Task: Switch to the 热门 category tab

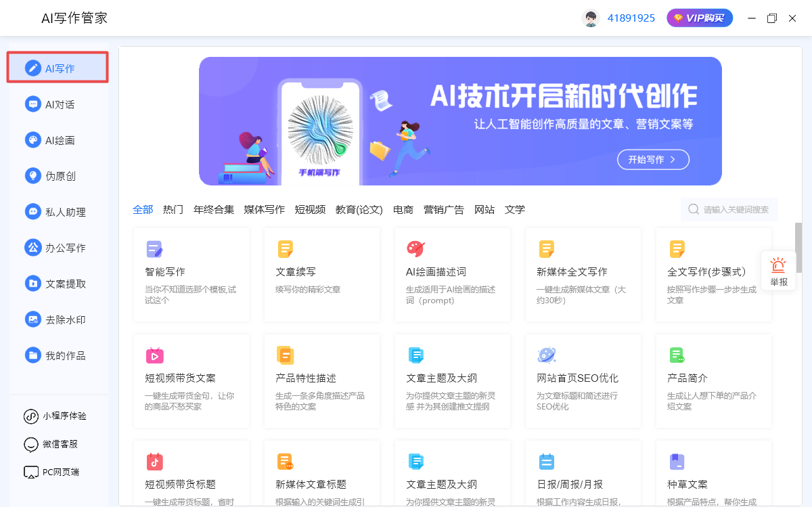Action: [173, 210]
